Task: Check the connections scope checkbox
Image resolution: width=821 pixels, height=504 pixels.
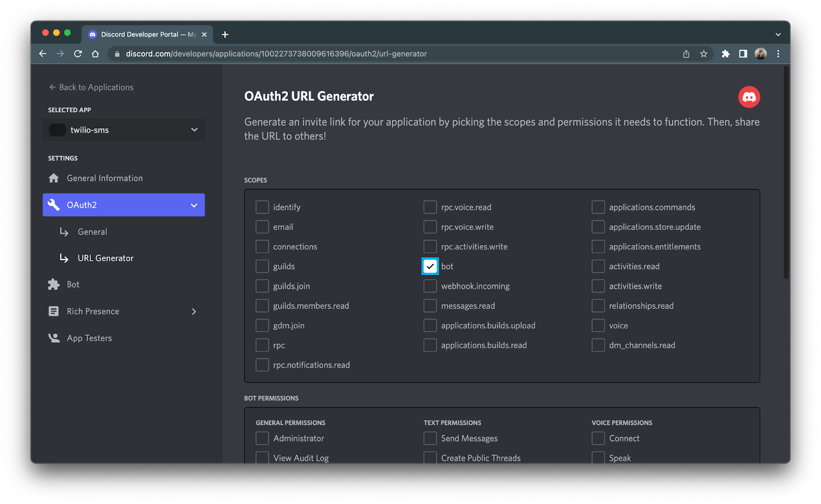Action: pos(262,247)
